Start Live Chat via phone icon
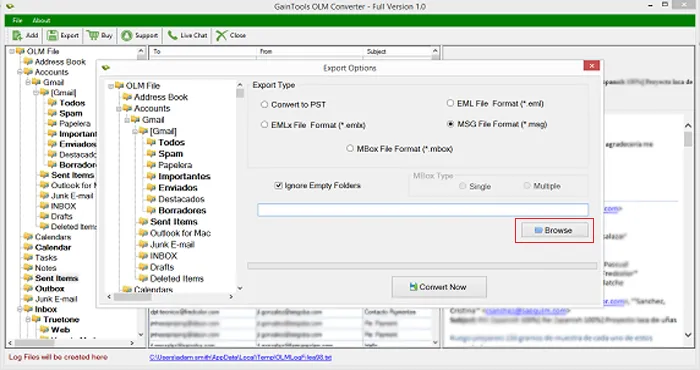 point(172,35)
